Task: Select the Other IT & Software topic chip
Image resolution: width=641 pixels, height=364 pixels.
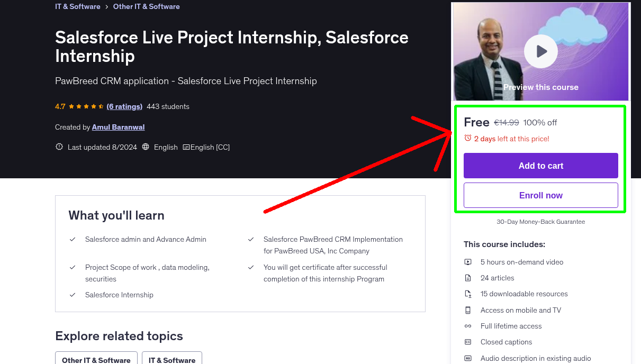Action: coord(96,360)
